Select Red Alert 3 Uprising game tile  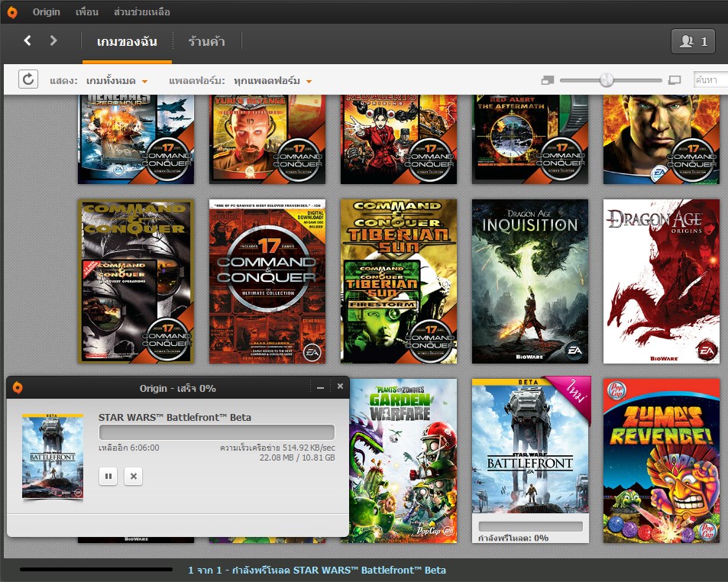pyautogui.click(x=398, y=139)
